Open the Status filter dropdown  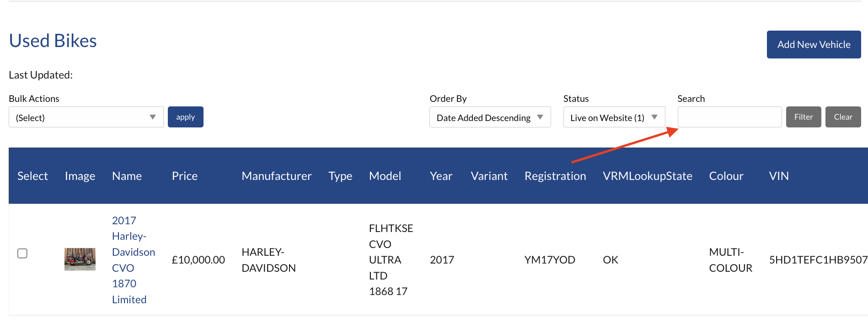point(614,117)
